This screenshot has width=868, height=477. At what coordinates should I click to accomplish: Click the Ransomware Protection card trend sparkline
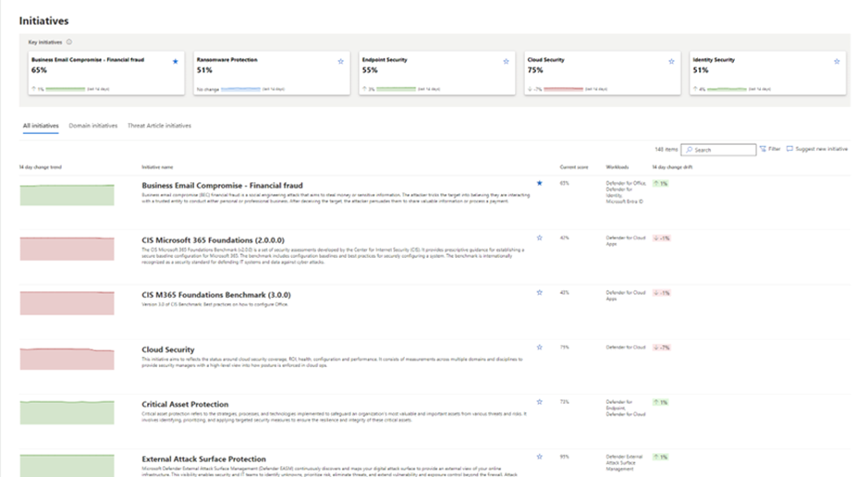tap(240, 89)
